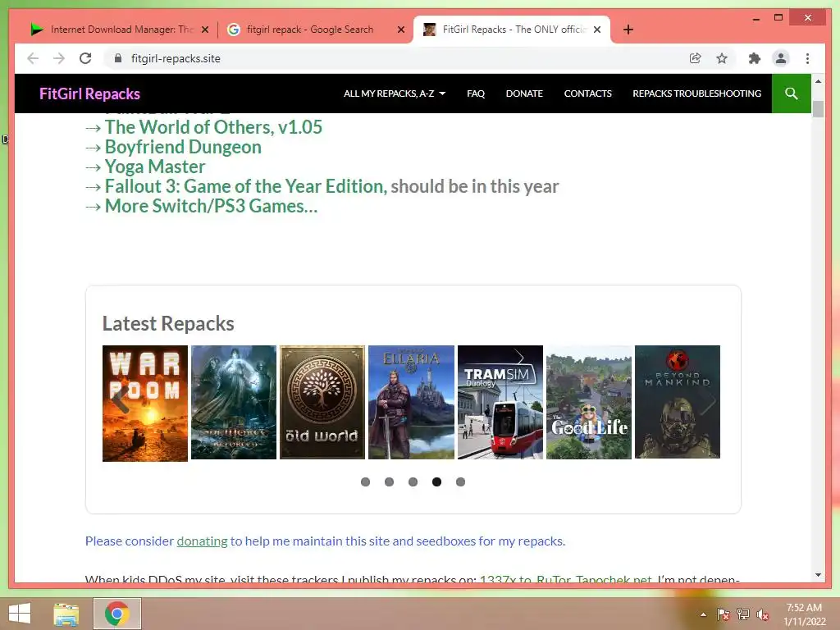Open the volume speaker tray icon
This screenshot has width=840, height=630.
click(x=763, y=614)
